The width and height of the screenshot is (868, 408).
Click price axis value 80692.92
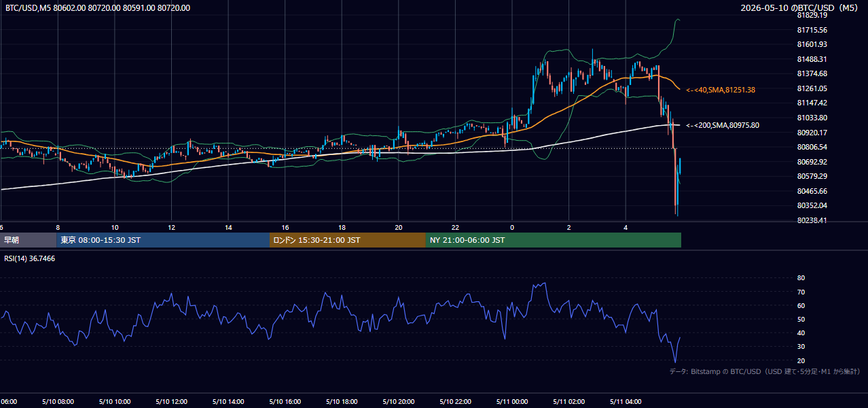[812, 162]
